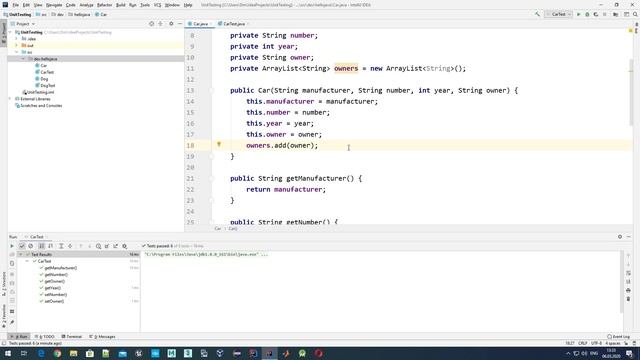Toggle Show Passed tests checkmark button
Viewport: 640px width, 360px height.
coord(22,246)
